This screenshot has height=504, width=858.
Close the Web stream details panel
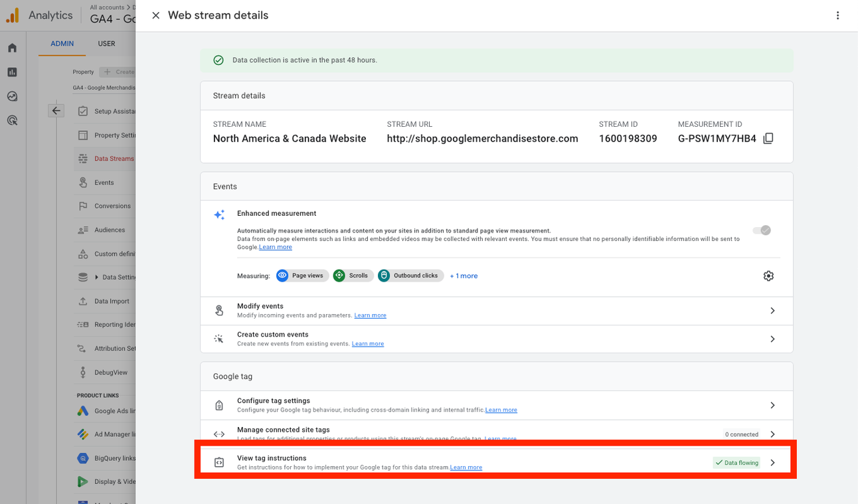point(155,15)
